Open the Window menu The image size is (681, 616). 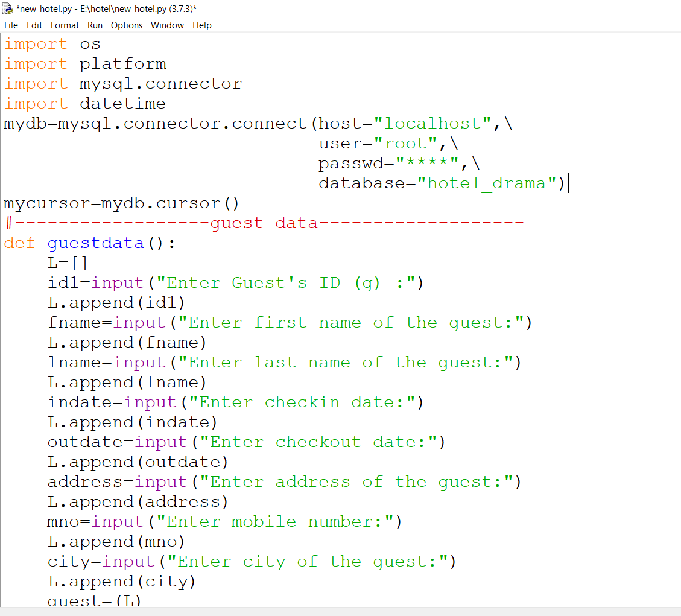(x=167, y=25)
